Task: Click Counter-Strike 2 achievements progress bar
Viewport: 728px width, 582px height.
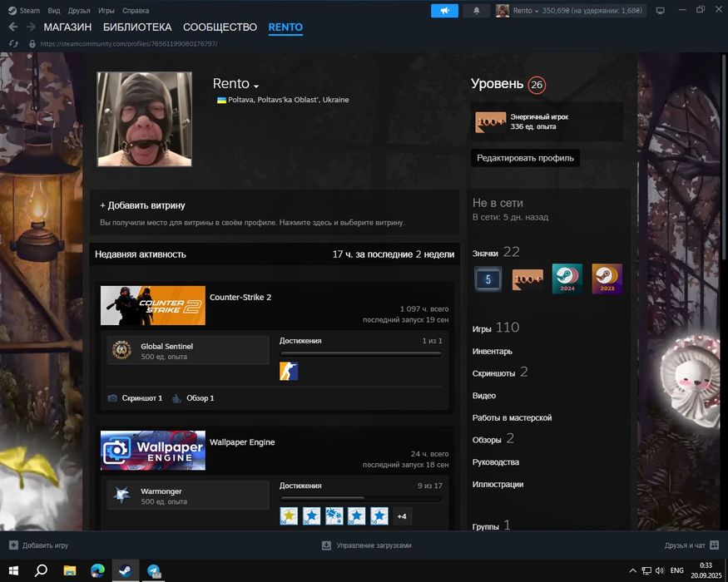Action: coord(361,353)
